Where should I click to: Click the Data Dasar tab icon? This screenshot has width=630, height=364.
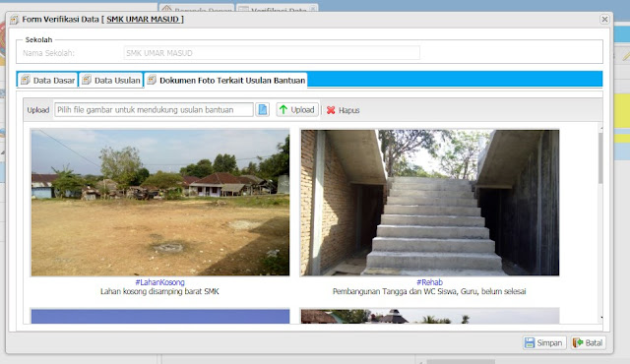26,80
